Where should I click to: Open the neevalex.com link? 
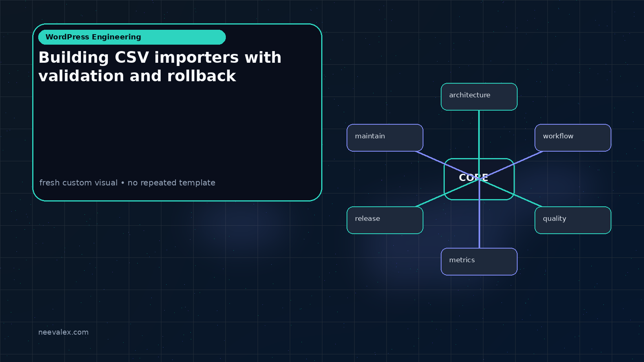(x=63, y=332)
